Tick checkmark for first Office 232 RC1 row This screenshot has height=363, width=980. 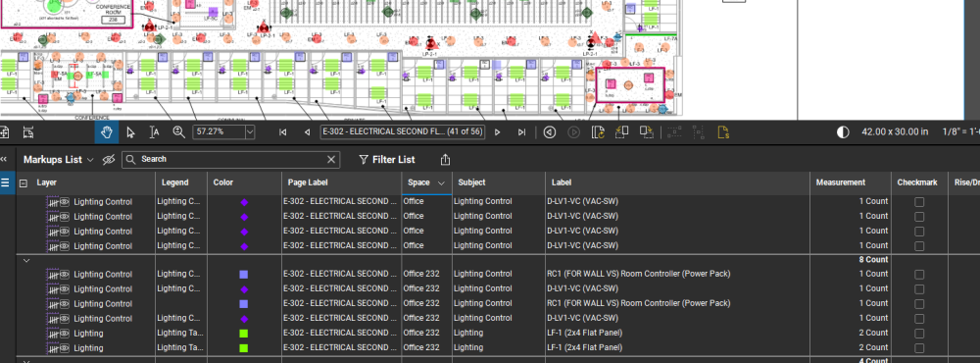click(919, 274)
